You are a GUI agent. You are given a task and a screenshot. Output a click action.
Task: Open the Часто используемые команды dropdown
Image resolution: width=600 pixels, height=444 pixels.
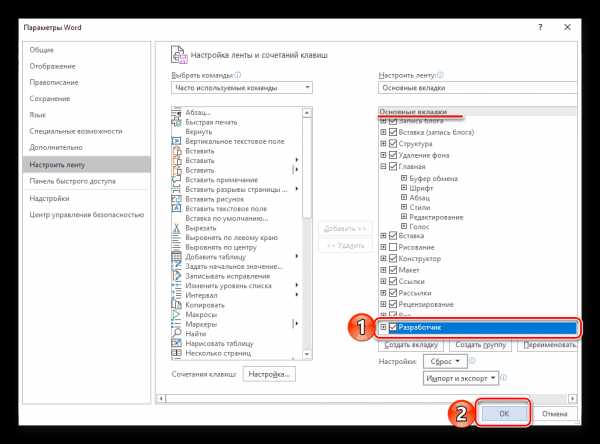tap(242, 88)
